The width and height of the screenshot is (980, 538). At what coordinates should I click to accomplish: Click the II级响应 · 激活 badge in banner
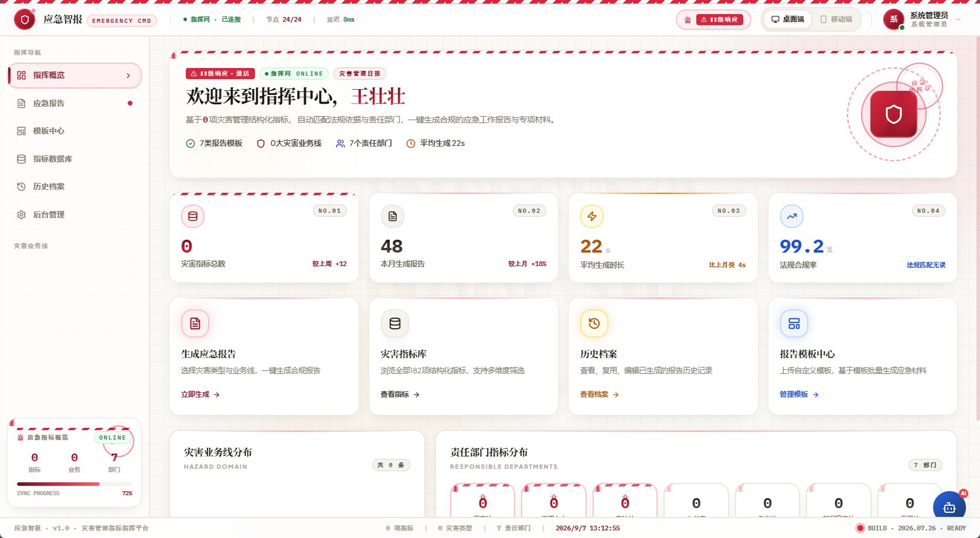pyautogui.click(x=220, y=74)
